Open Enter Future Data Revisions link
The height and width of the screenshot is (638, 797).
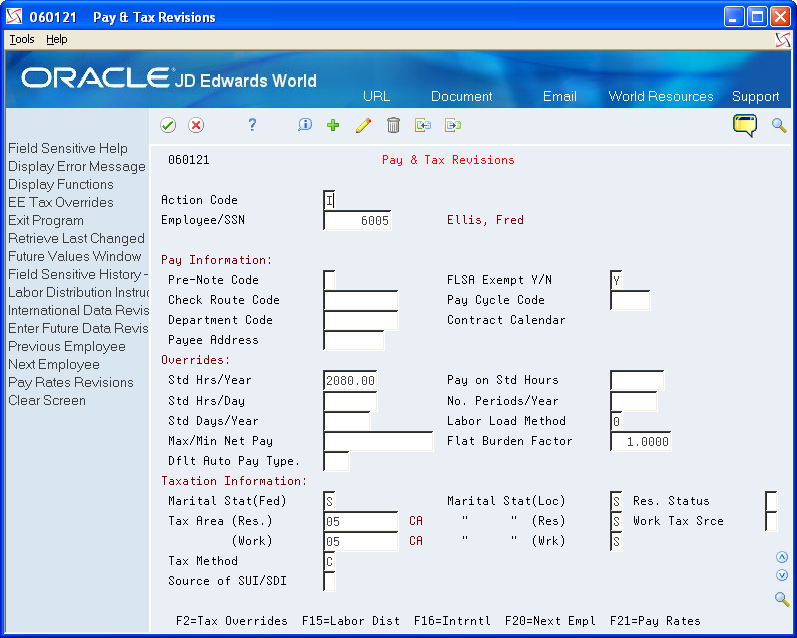click(78, 328)
